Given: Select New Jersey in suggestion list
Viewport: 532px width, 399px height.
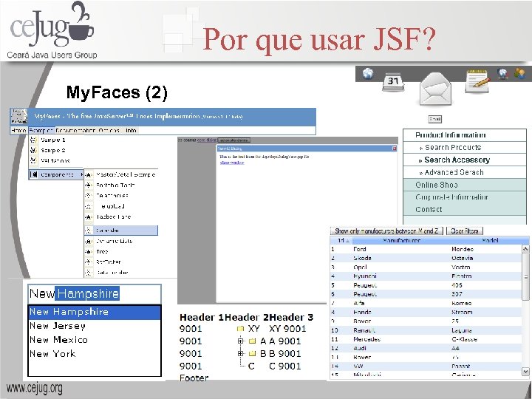Looking at the screenshot, I should [95, 326].
